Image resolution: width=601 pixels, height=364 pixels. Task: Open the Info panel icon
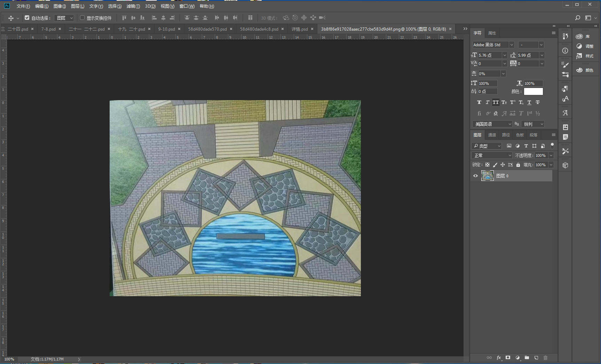click(565, 51)
